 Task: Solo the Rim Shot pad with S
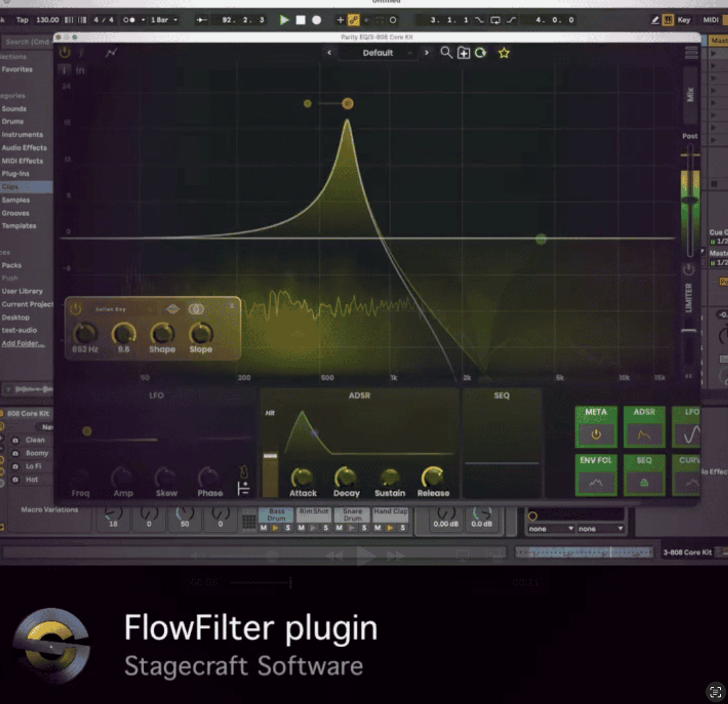pos(326,528)
